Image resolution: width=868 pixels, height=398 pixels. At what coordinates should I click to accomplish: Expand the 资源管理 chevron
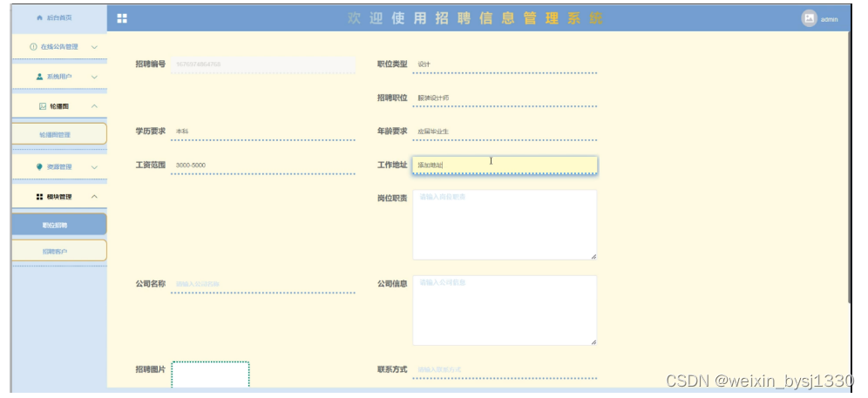pyautogui.click(x=94, y=167)
